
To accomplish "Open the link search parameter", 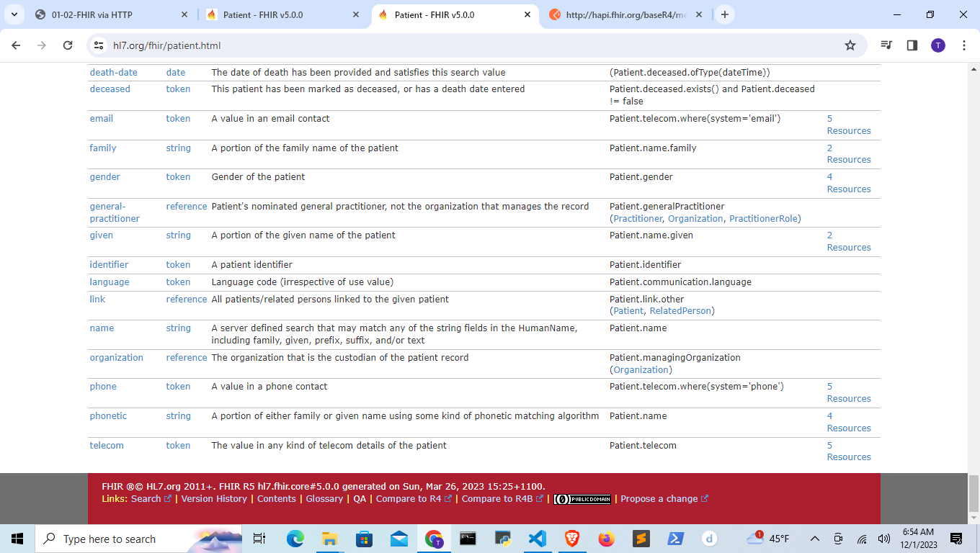I will (x=97, y=299).
